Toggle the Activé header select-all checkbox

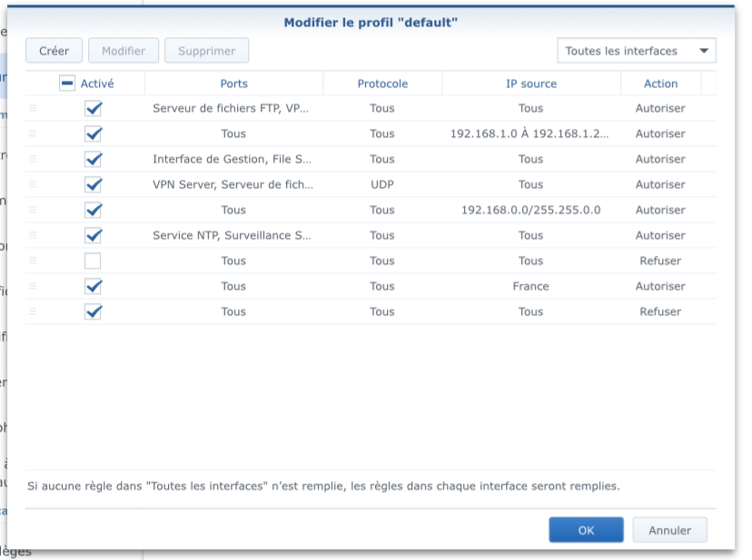tap(67, 84)
